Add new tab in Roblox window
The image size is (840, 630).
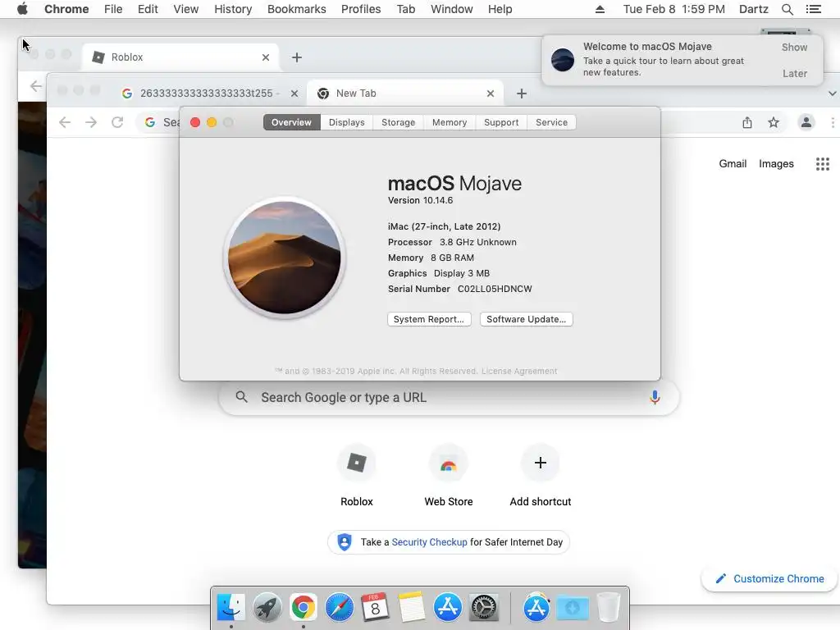tap(297, 57)
